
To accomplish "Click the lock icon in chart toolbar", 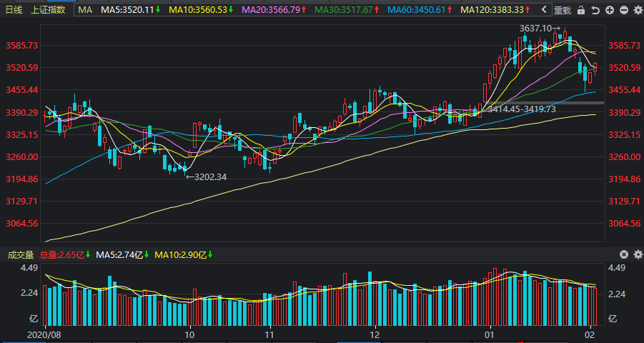I will click(x=581, y=10).
